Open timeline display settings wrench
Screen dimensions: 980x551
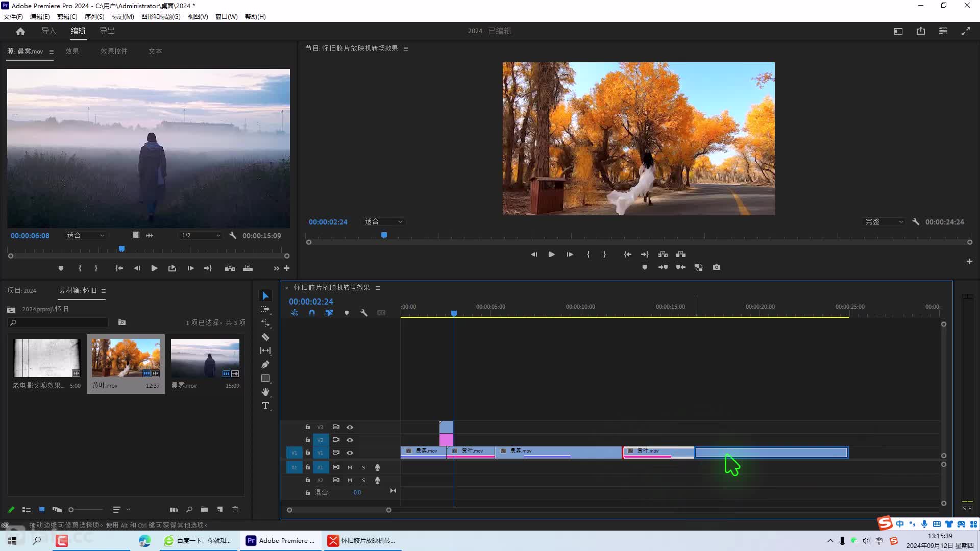pos(364,313)
